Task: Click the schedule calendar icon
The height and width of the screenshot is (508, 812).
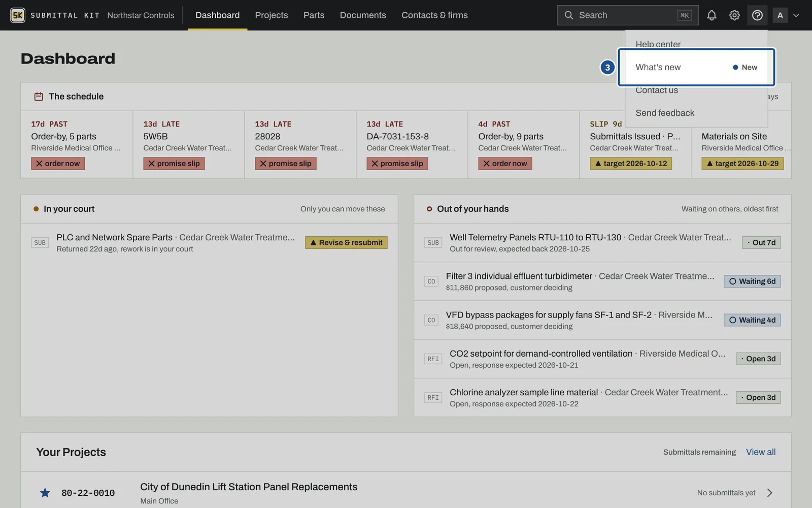Action: (39, 97)
